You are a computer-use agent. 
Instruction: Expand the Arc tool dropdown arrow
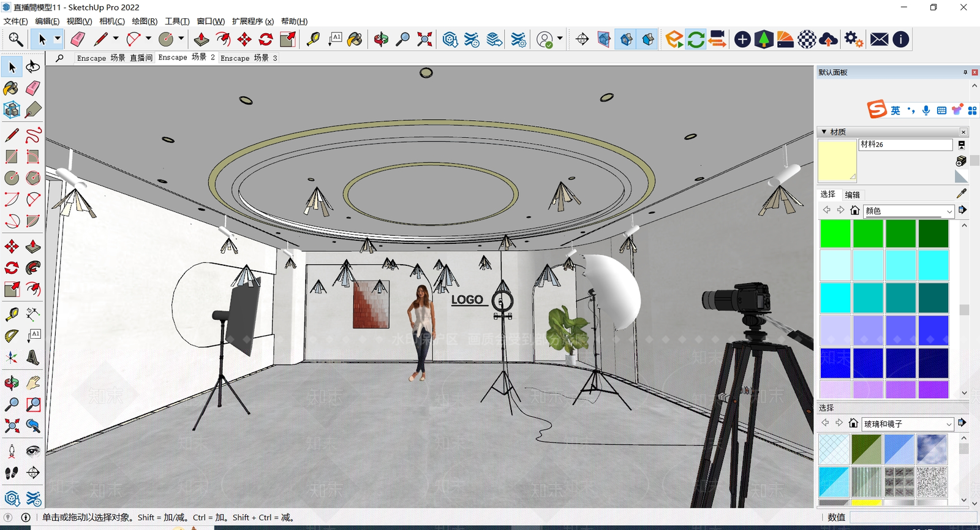tap(148, 39)
